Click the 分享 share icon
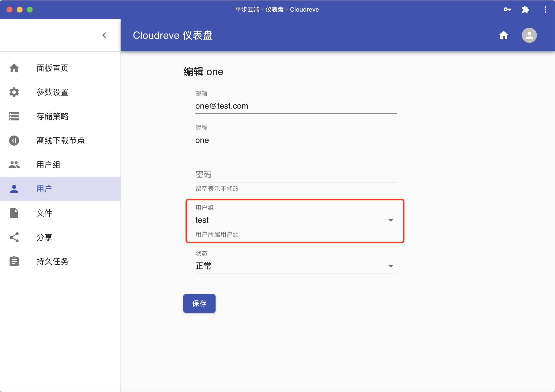Viewport: 555px width, 392px height. pyautogui.click(x=14, y=237)
